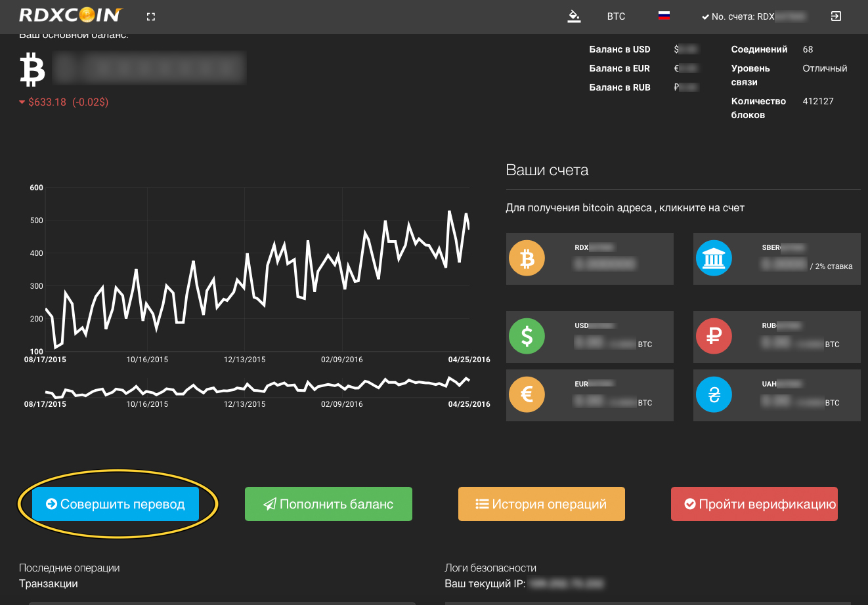Viewport: 868px width, 605px height.
Task: Click the lower mini chart range navigator
Action: 257,387
